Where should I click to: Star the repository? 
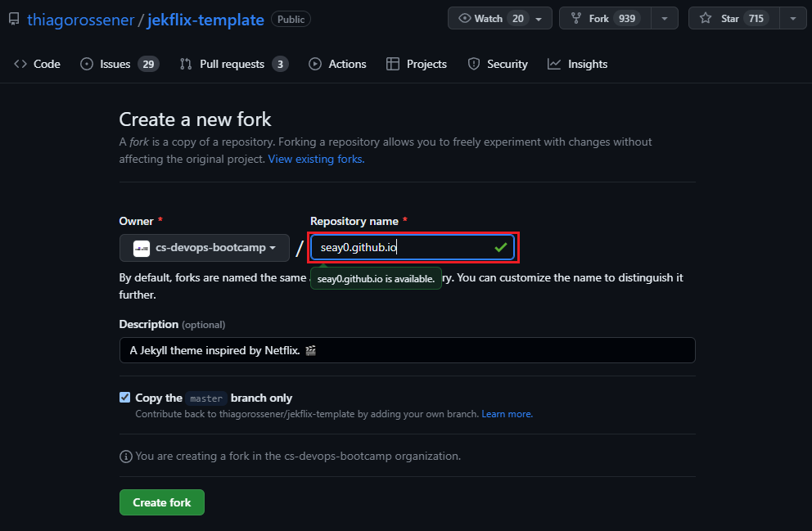tap(733, 19)
